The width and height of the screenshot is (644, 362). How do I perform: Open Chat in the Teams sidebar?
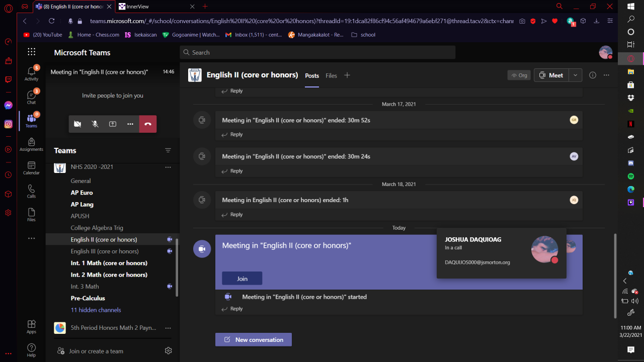tap(31, 97)
